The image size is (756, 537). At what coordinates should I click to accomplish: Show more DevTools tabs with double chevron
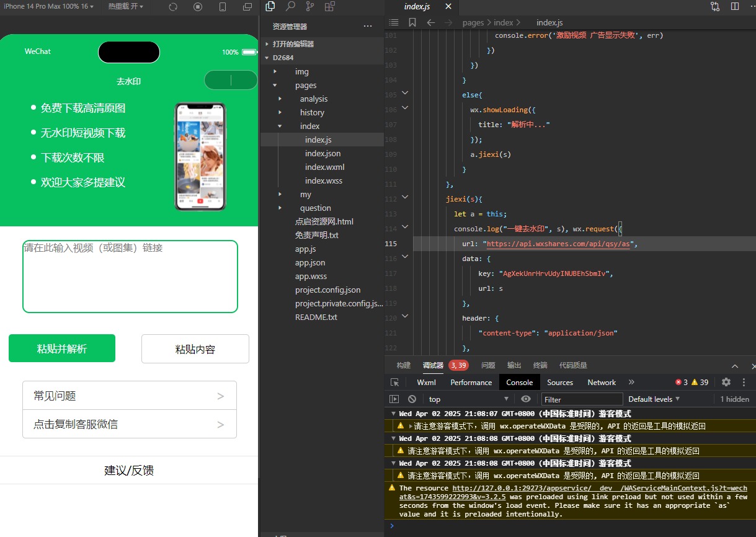coord(631,383)
